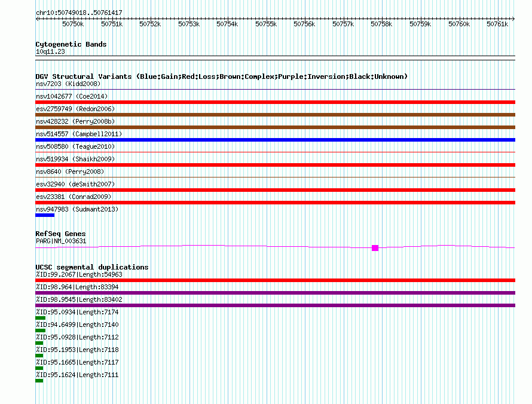
Task: Click the red bar of nsv519934 (Shaikh2009)
Action: coord(275,165)
